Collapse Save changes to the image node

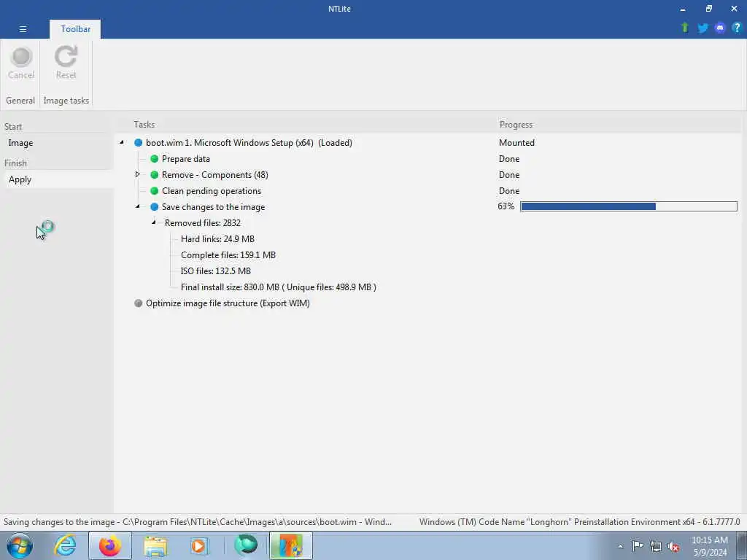[138, 206]
